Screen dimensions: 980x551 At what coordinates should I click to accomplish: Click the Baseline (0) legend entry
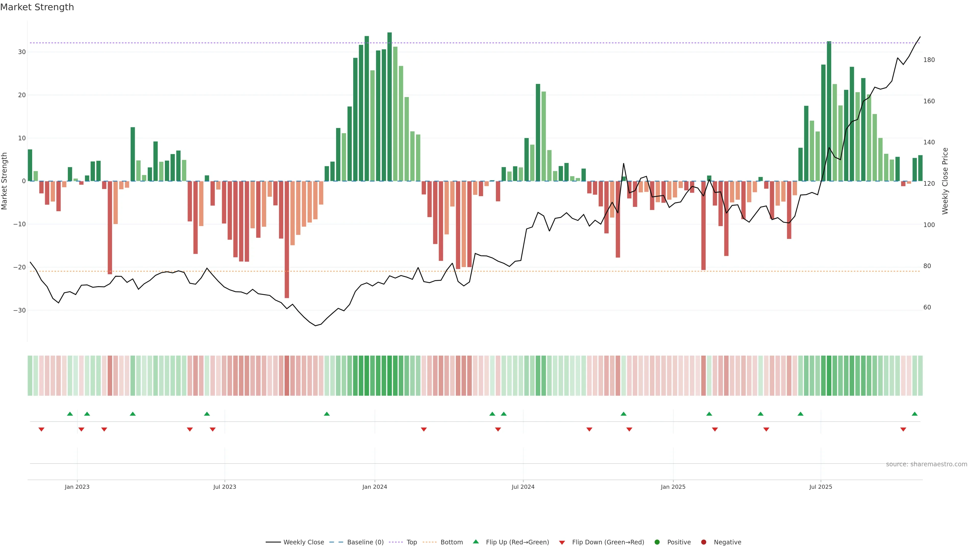tap(365, 542)
